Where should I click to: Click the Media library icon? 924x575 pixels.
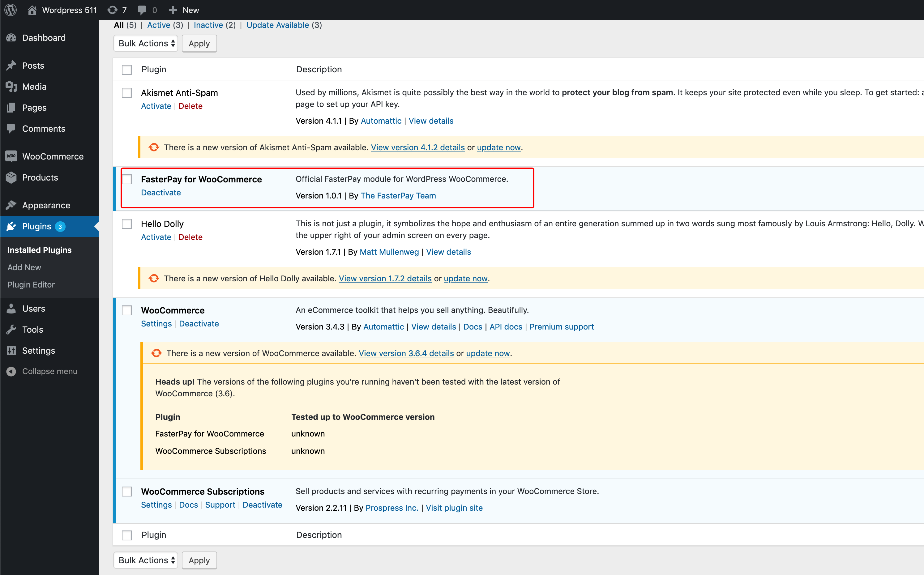[x=11, y=87]
